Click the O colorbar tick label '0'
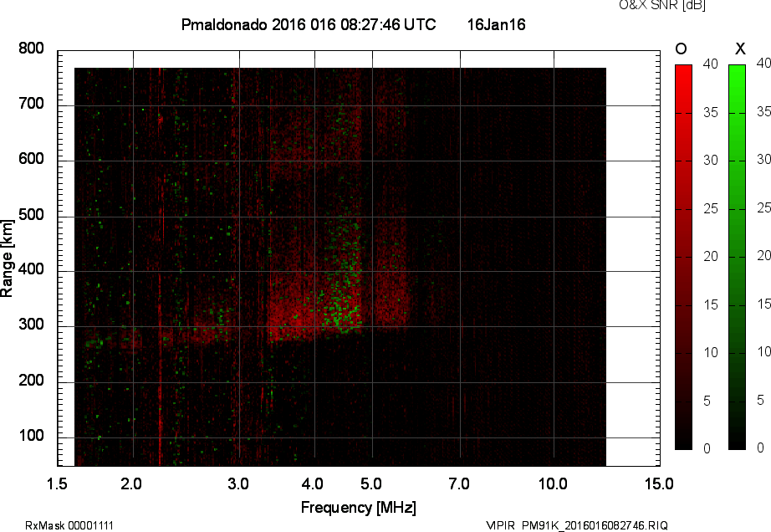 point(707,449)
